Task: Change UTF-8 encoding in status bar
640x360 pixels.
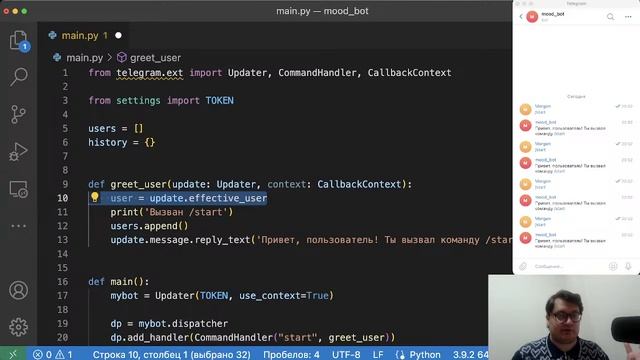Action: click(346, 354)
